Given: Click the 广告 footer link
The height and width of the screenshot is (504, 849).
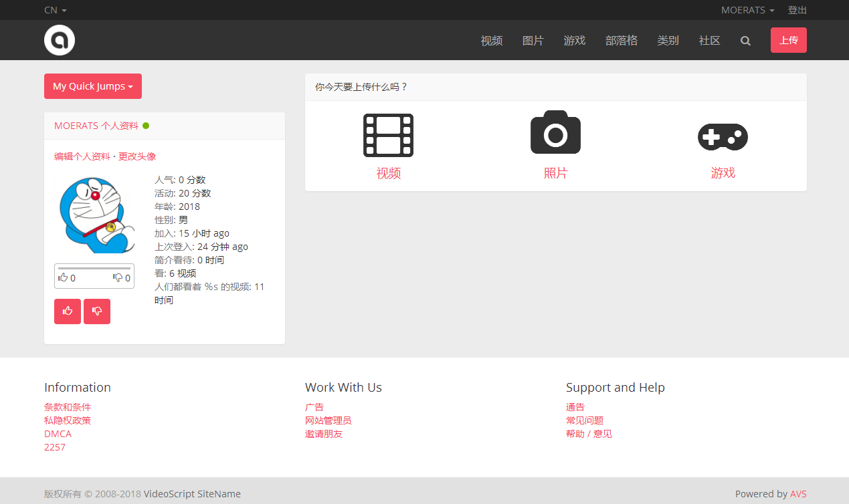Looking at the screenshot, I should 314,407.
